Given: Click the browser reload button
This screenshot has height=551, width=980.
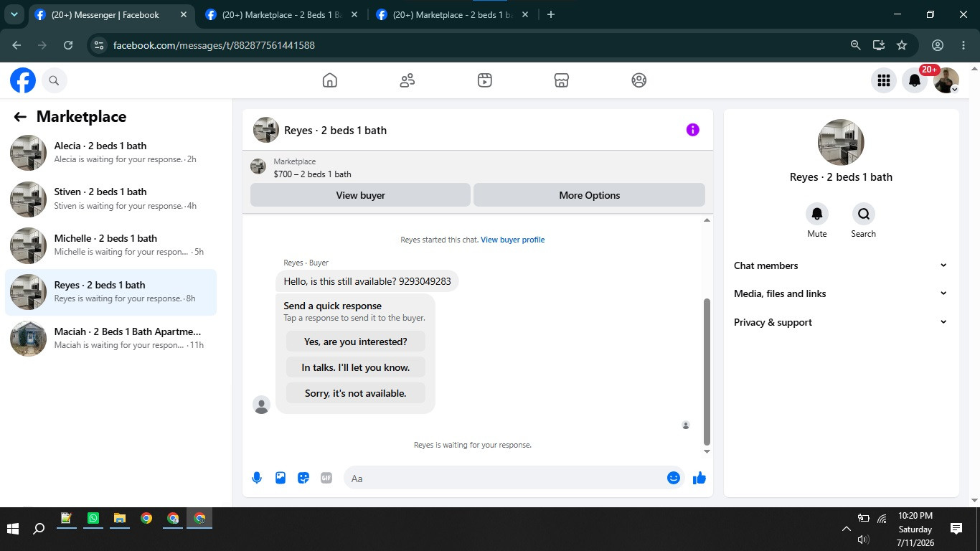Looking at the screenshot, I should [68, 45].
